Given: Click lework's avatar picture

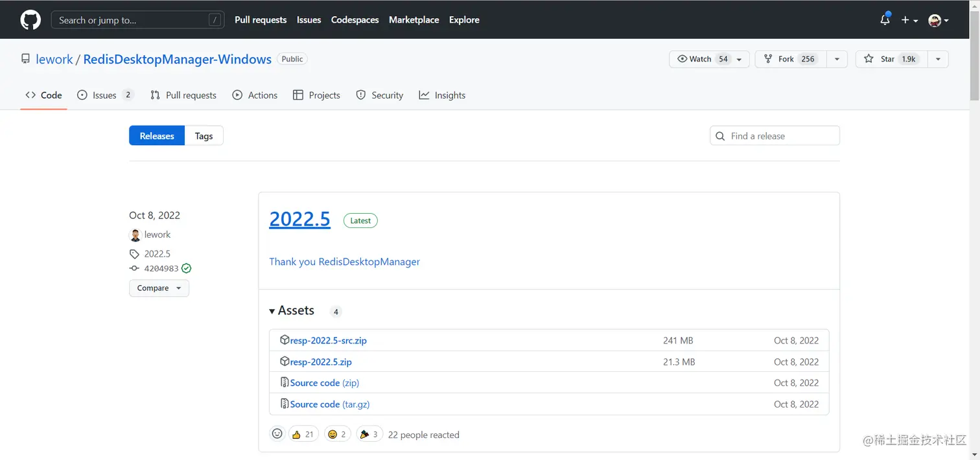Looking at the screenshot, I should tap(135, 235).
